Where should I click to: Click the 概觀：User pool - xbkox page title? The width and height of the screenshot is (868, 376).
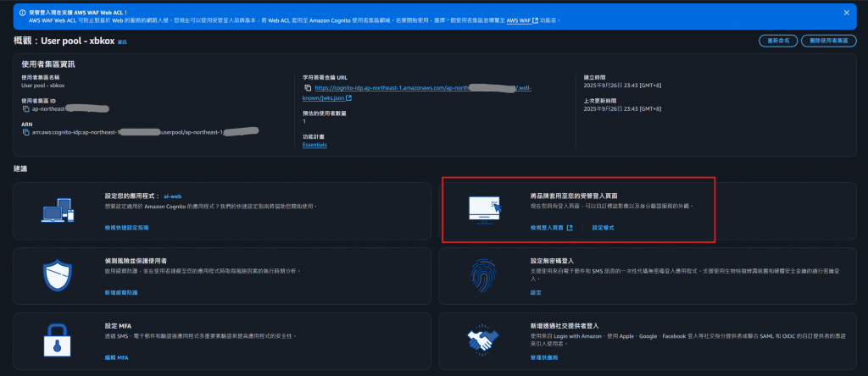(x=64, y=41)
